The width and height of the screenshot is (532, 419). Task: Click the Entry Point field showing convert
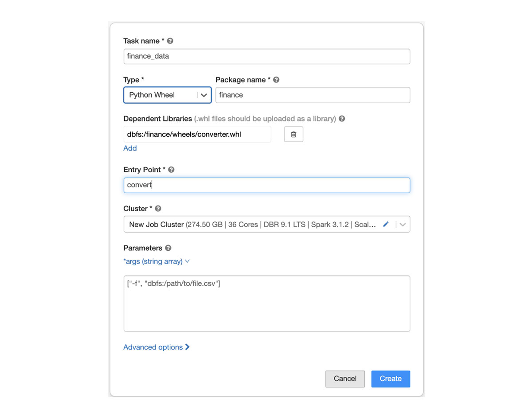[x=266, y=185]
